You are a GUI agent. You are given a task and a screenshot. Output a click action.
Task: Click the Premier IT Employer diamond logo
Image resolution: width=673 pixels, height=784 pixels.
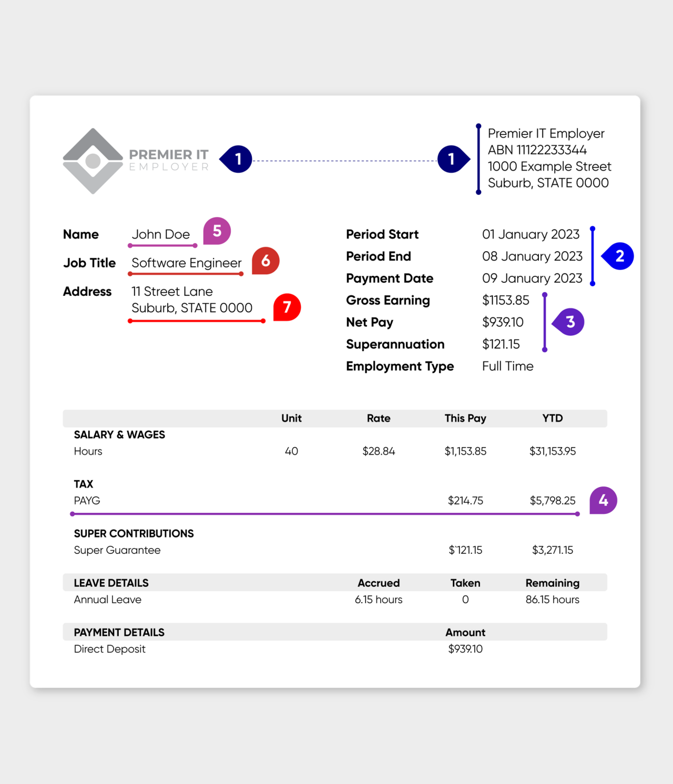coord(93,161)
